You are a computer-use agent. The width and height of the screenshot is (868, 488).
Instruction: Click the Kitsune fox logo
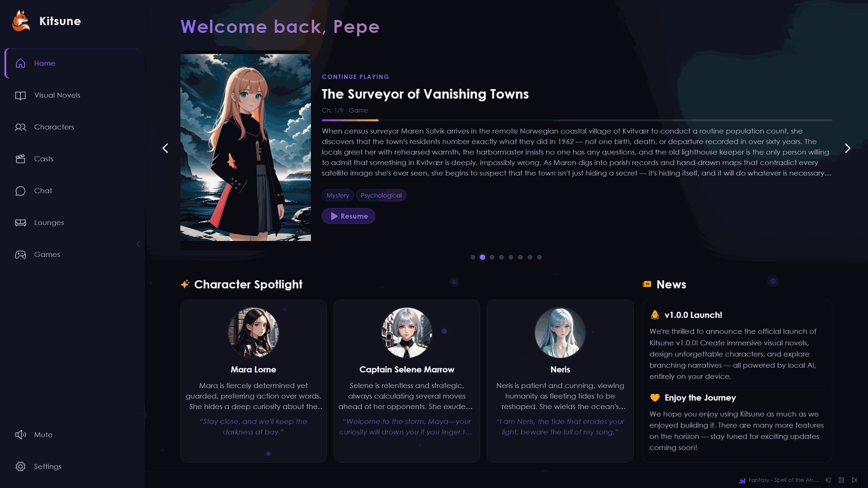tap(21, 21)
